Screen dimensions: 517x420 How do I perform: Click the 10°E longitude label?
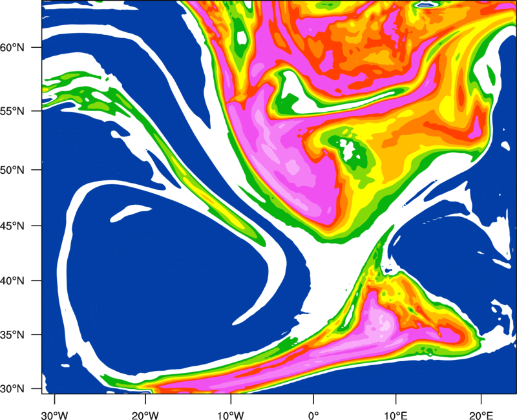(x=396, y=415)
